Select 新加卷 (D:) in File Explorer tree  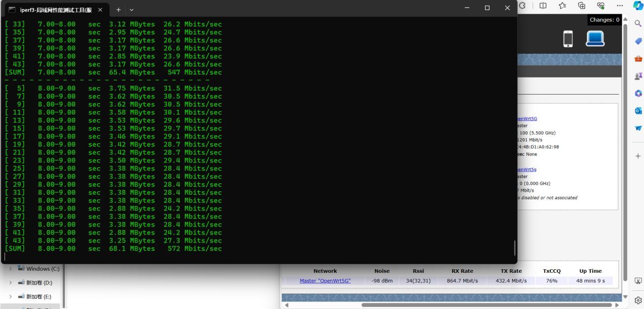[35, 283]
